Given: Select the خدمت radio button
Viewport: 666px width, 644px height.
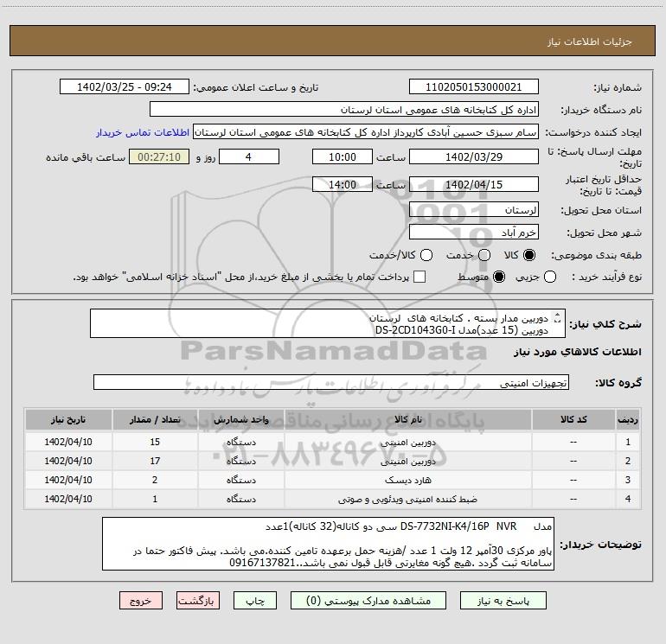Looking at the screenshot, I should click(484, 255).
